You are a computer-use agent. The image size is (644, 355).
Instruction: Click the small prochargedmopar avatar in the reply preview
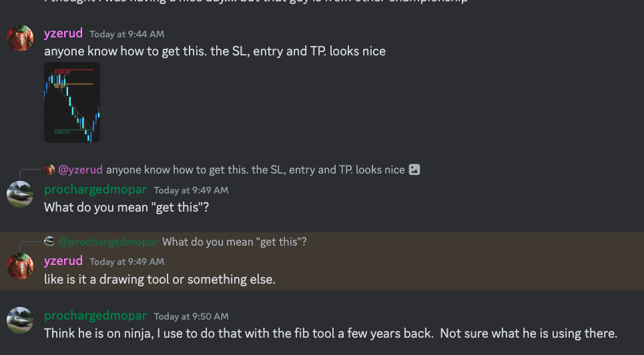pos(49,242)
